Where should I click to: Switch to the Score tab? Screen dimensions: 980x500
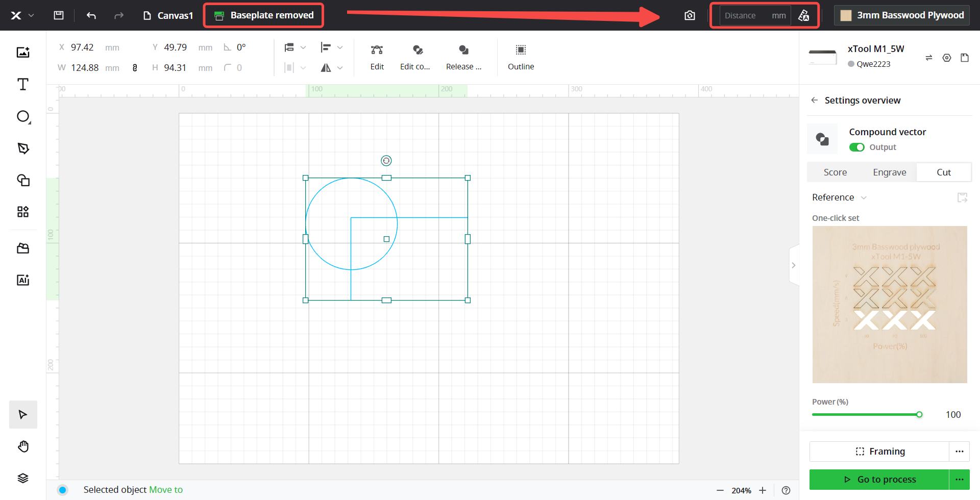point(835,172)
